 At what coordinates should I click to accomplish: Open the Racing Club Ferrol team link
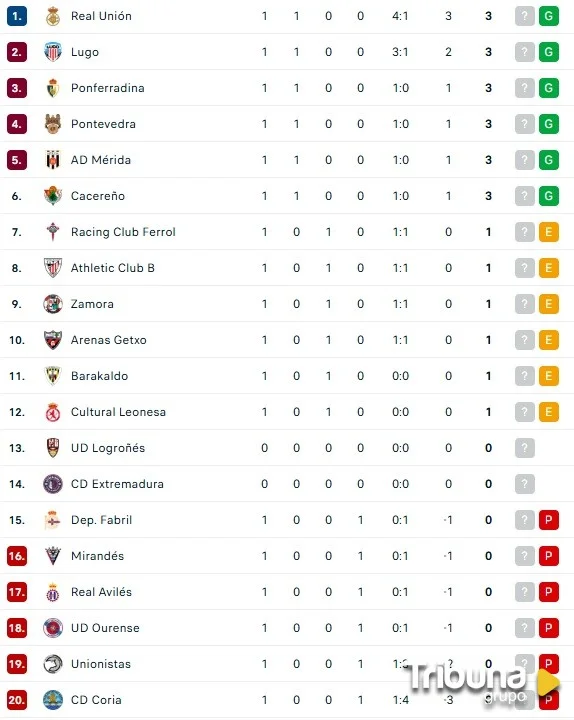click(x=123, y=232)
